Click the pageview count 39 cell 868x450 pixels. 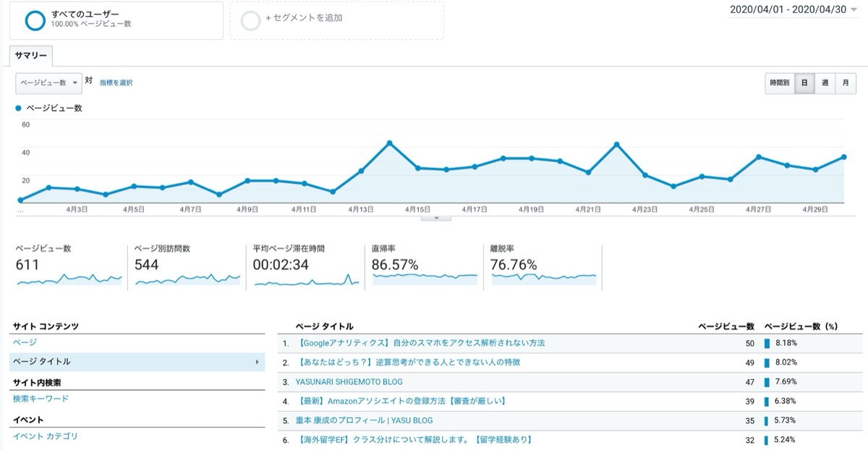click(x=749, y=401)
